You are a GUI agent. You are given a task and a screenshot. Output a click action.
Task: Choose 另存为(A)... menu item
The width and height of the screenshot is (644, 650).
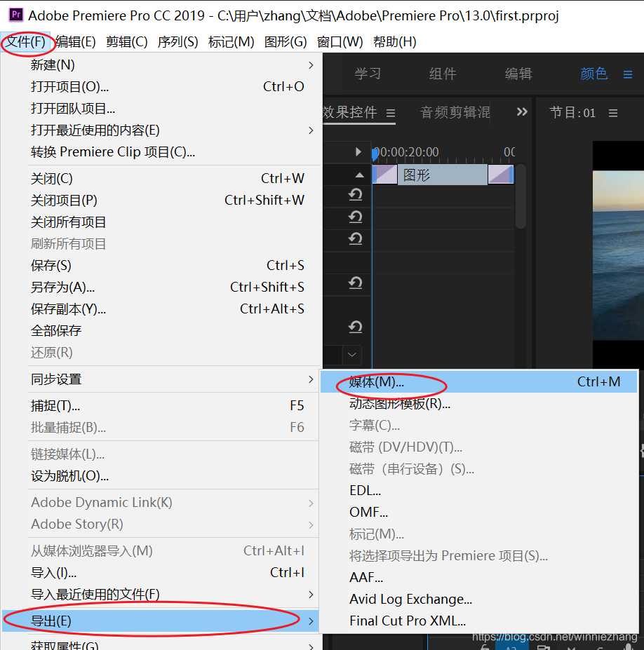[x=173, y=287]
